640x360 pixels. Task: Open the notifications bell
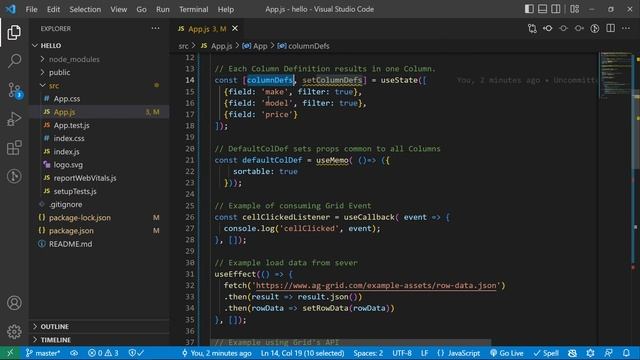tap(626, 353)
